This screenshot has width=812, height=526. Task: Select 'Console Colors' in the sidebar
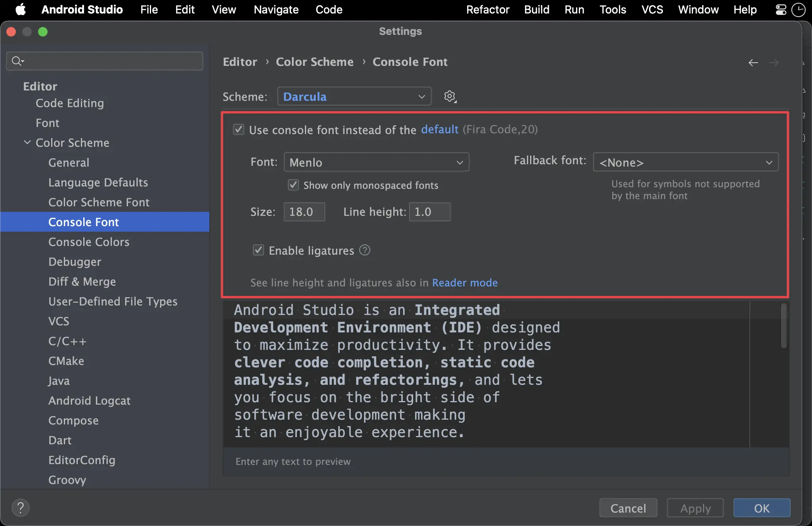[89, 242]
